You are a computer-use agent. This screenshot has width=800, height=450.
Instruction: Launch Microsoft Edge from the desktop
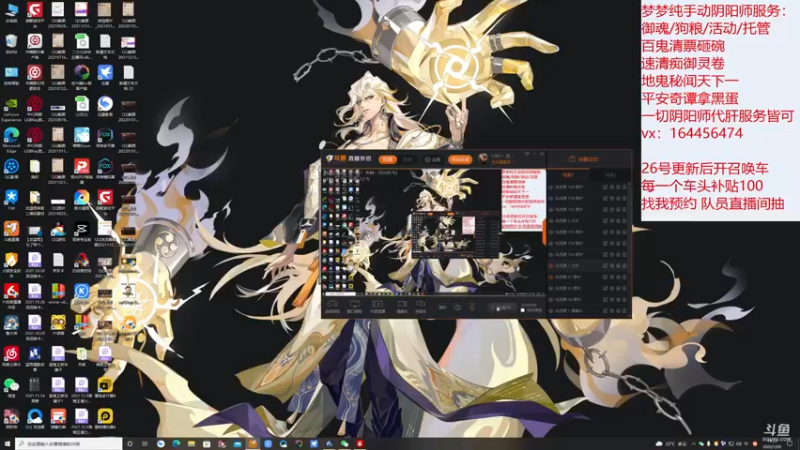[11, 139]
